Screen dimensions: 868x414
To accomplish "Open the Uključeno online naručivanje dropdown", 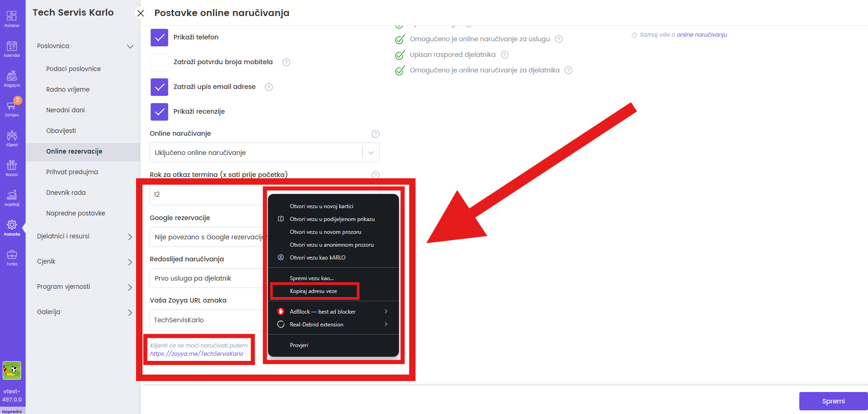I will tap(264, 153).
